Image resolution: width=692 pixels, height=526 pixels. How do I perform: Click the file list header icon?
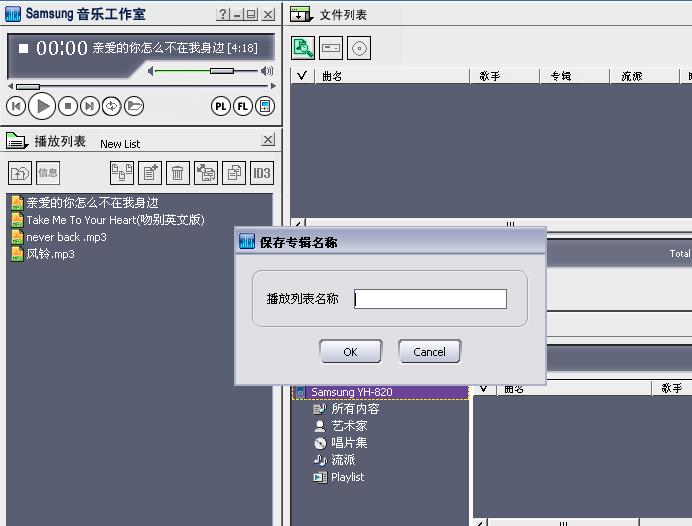pos(301,15)
